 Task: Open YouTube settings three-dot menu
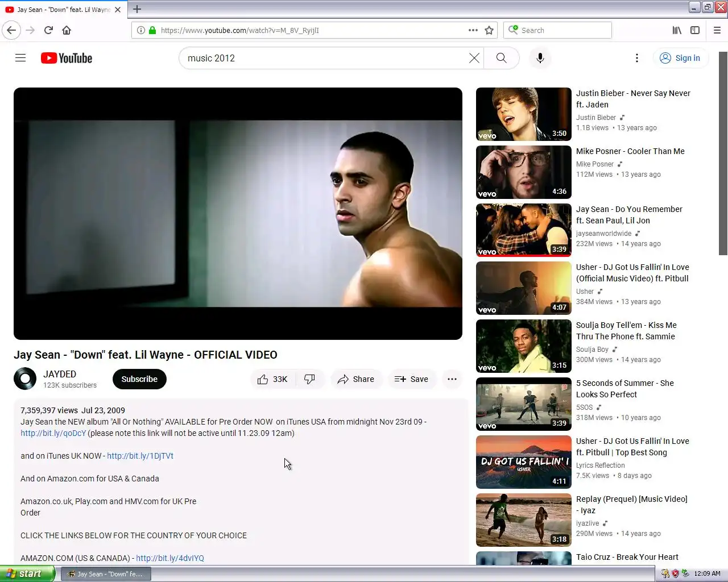(x=637, y=58)
